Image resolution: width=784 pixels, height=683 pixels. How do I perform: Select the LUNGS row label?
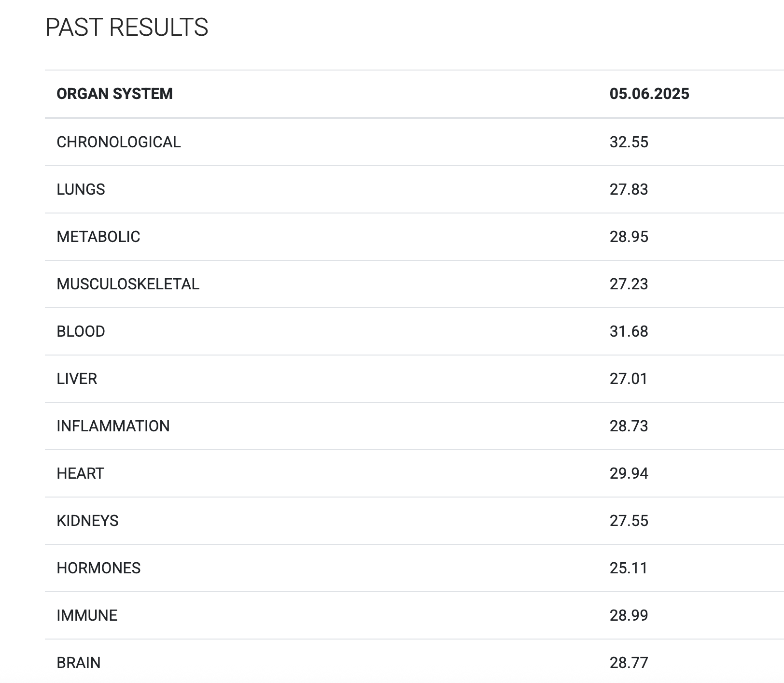click(81, 189)
